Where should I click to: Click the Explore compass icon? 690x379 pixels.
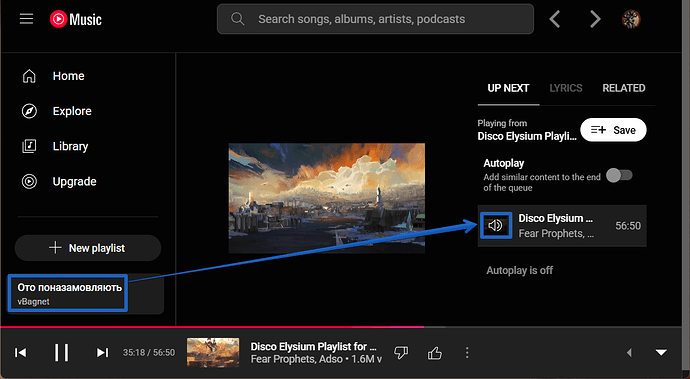[29, 111]
